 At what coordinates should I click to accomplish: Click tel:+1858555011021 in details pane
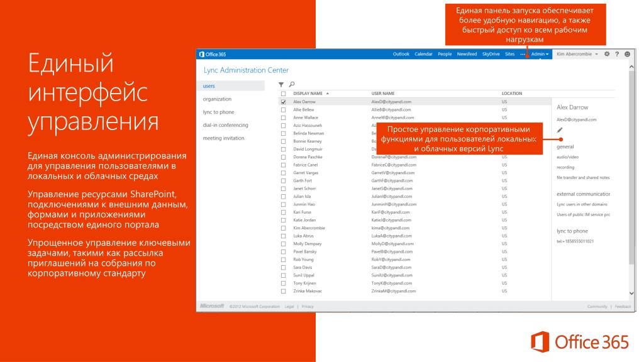tap(575, 241)
